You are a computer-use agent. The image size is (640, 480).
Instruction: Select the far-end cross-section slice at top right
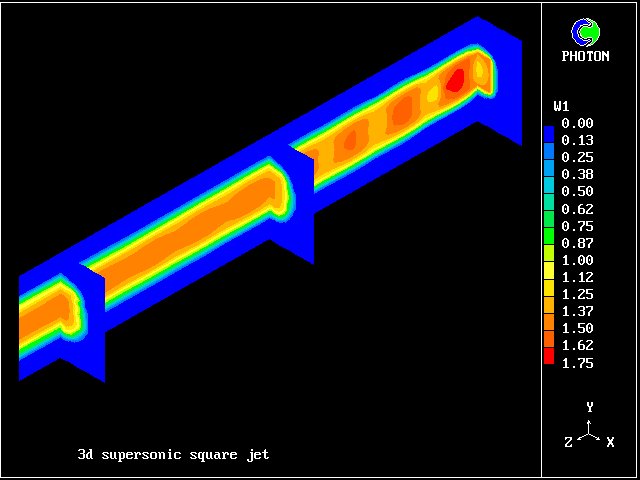click(498, 80)
